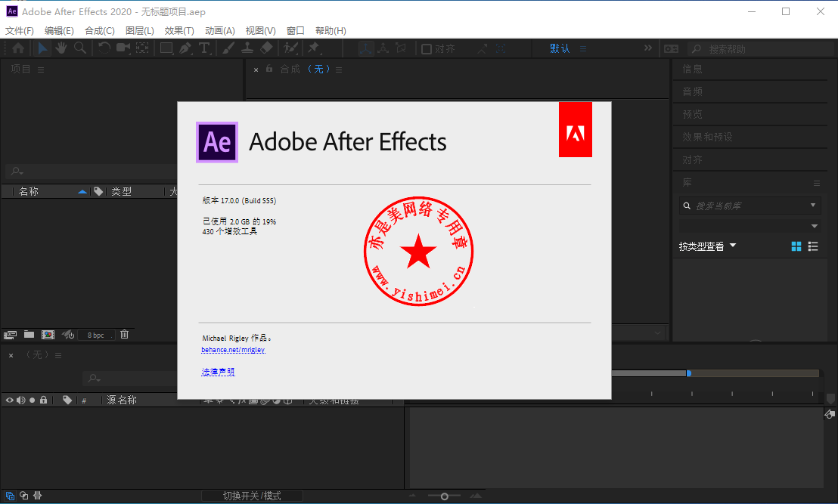Screen dimensions: 838x504
Task: Expand the library search dropdown arrow
Action: [x=813, y=205]
